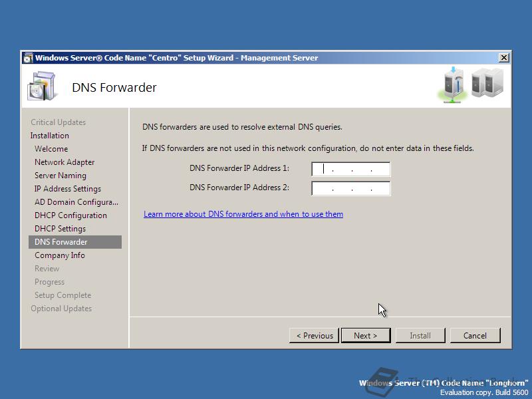532x399 pixels.
Task: Open the Network Adapter step
Action: pos(65,162)
